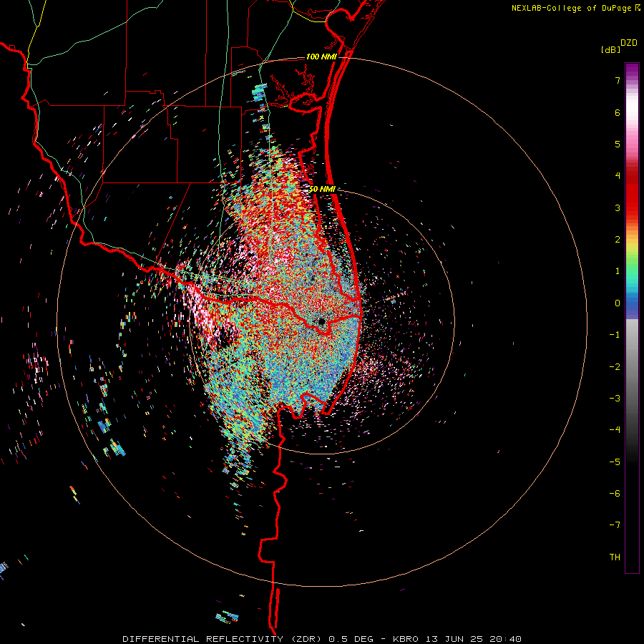
Task: Click the KBRO radar site black dot
Action: point(321,321)
